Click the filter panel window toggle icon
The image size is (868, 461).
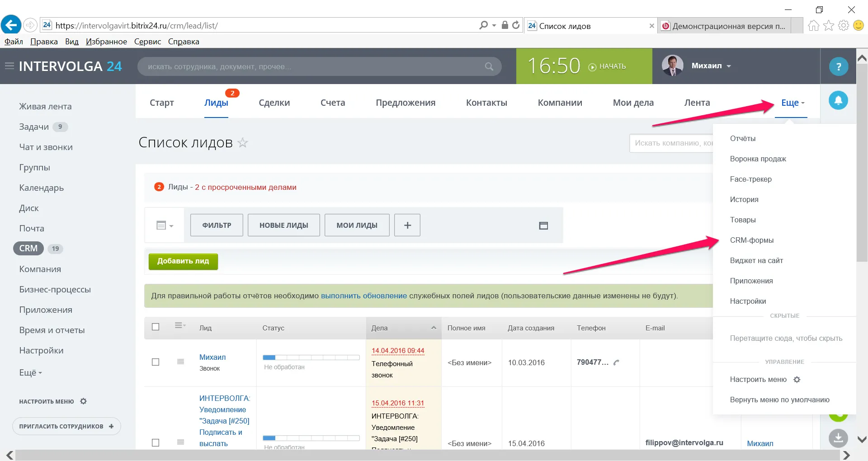click(543, 226)
